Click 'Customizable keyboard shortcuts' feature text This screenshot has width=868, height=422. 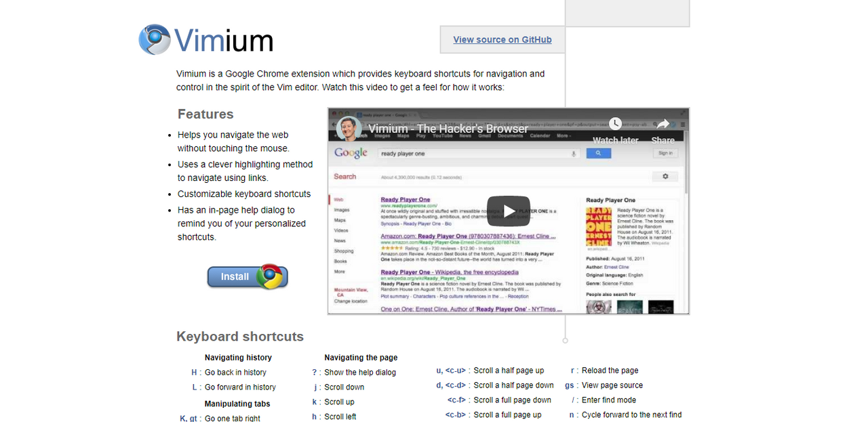[x=244, y=194]
